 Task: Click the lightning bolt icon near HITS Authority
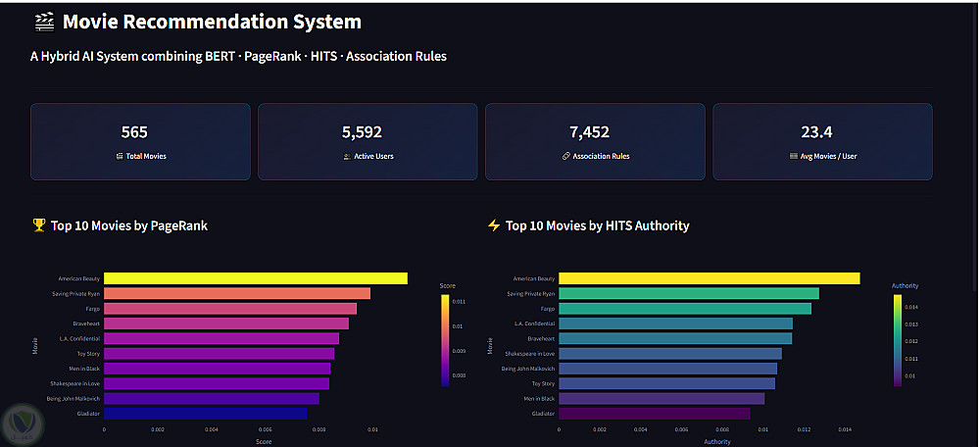coord(494,225)
